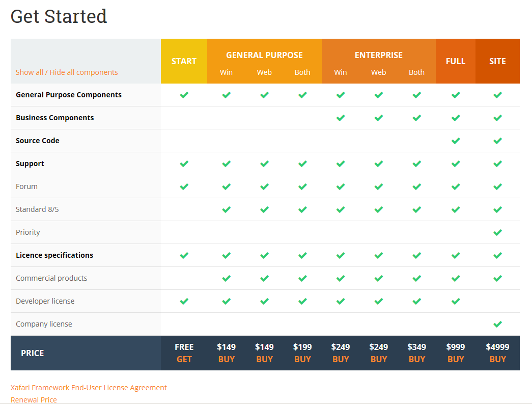Click the $349 price text
The image size is (532, 404).
pyautogui.click(x=416, y=347)
